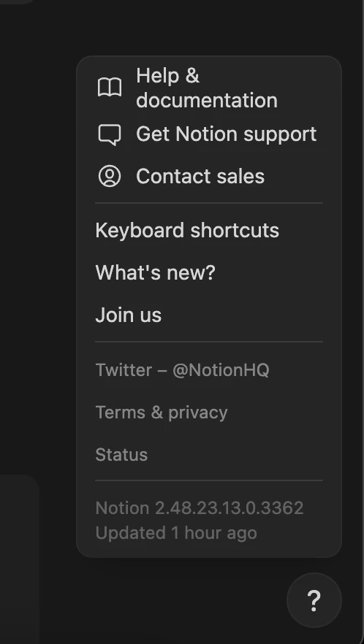Click @NotionHQ handle text
The image size is (364, 644).
[x=221, y=370]
